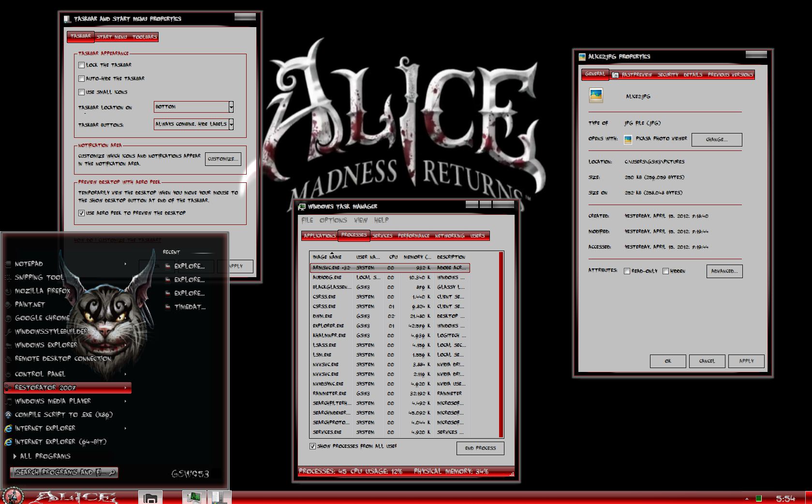Check Lock the taskbar
Image resolution: width=812 pixels, height=504 pixels.
(81, 65)
